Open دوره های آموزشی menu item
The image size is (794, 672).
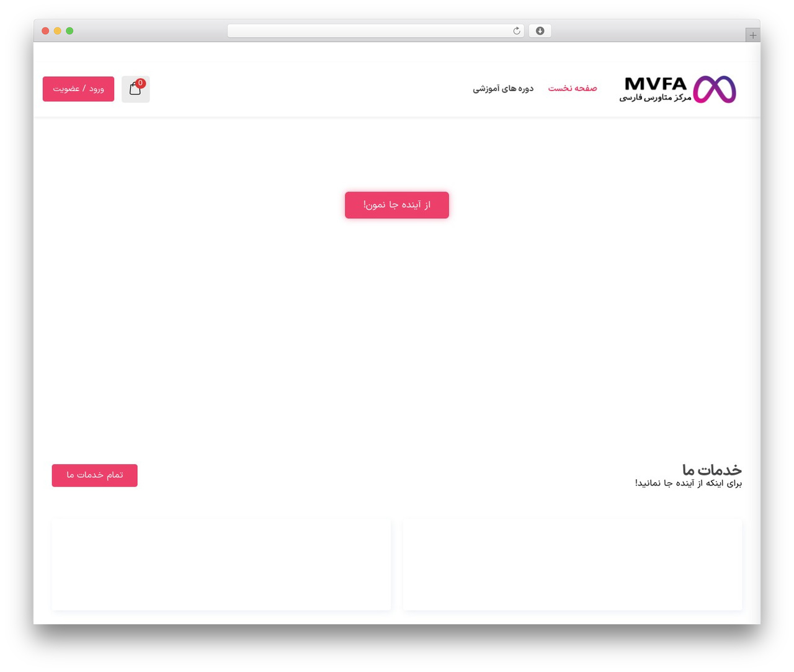click(503, 89)
